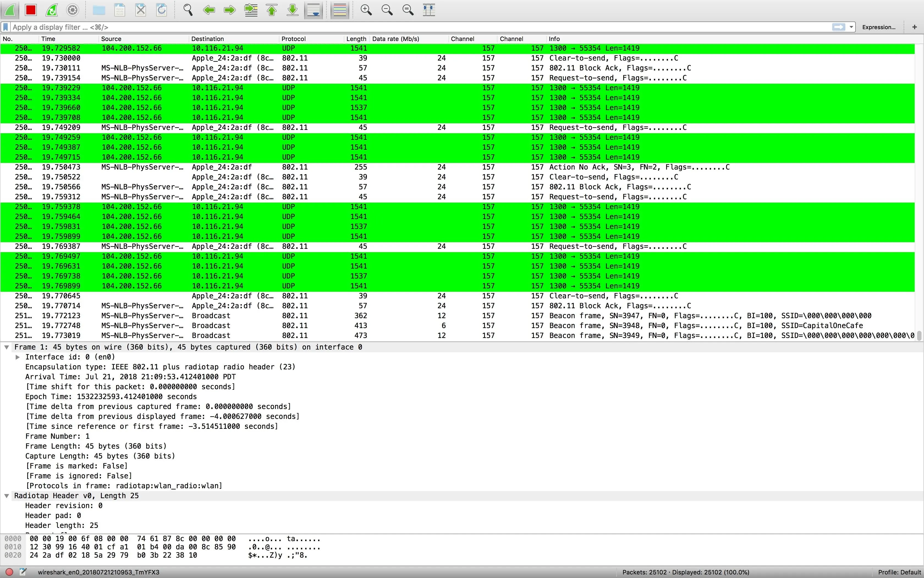Select UDP packet at time 19.739660
Image resolution: width=924 pixels, height=578 pixels.
(457, 108)
